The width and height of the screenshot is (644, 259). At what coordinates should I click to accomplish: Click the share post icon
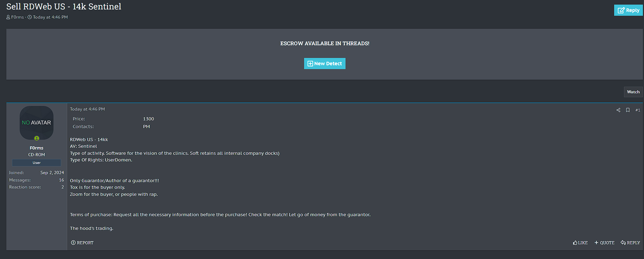618,110
